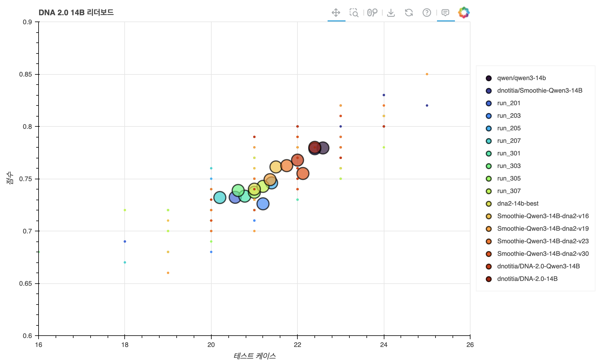Viewport: 599px width, 364px height.
Task: Reset the plot view
Action: (x=409, y=13)
